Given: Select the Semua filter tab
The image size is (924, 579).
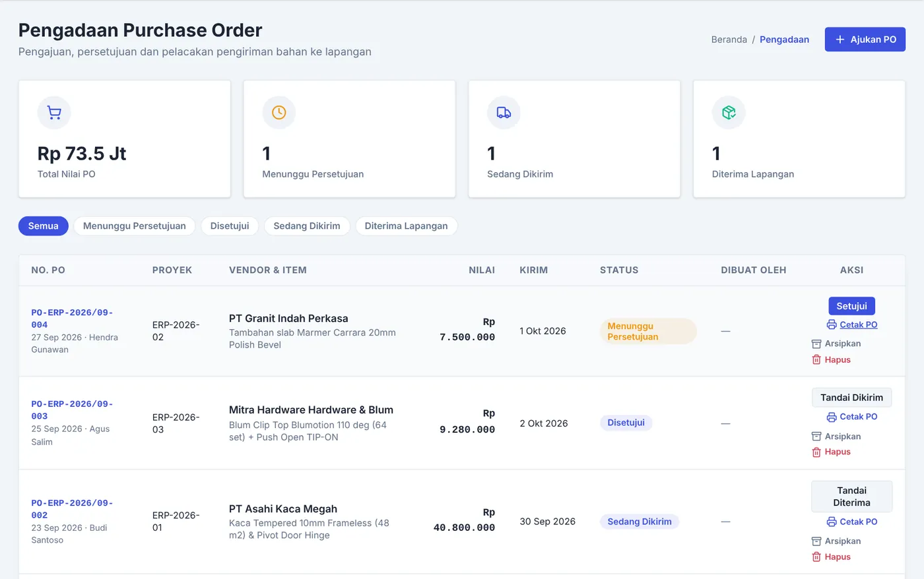Looking at the screenshot, I should pos(44,226).
